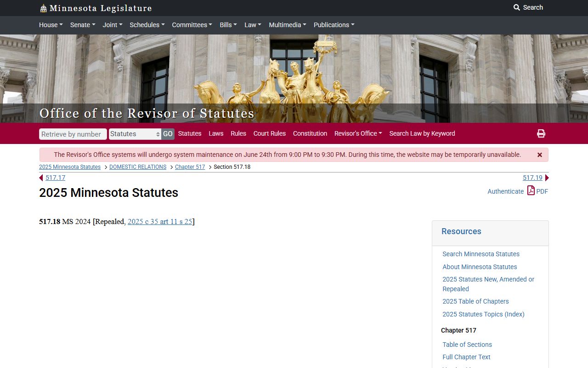The height and width of the screenshot is (368, 588).
Task: Click the Search magnifier in top bar
Action: pyautogui.click(x=517, y=7)
